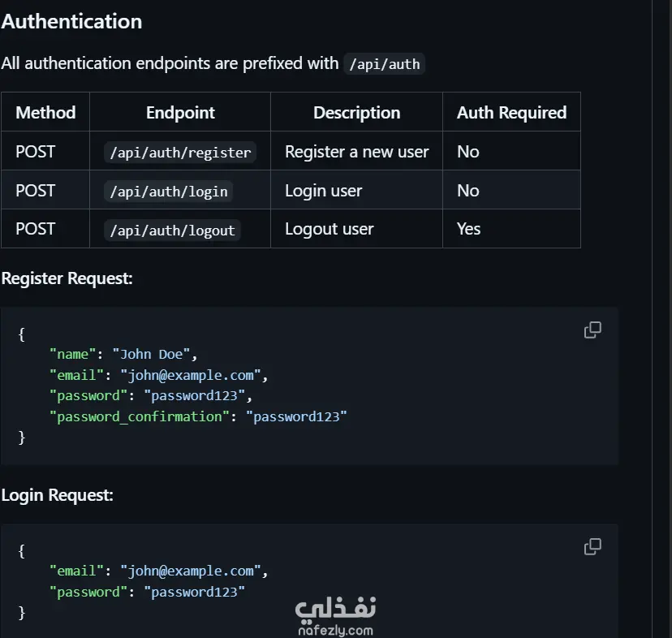Click the "Yes" cell in the logout row
Viewport: 672px width, 638px height.
[468, 230]
